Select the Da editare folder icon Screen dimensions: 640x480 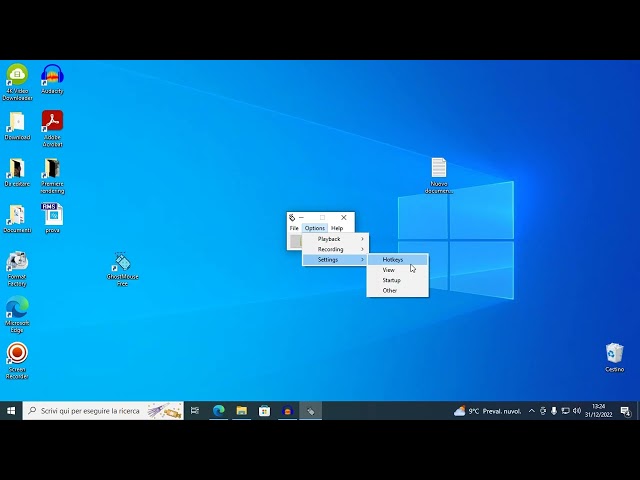(17, 172)
